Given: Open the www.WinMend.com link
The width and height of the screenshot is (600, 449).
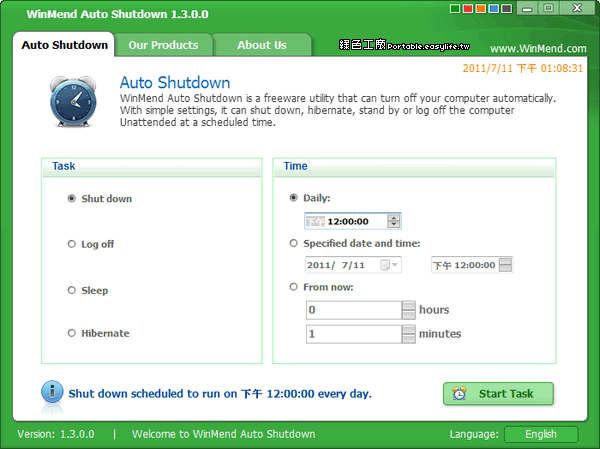Looking at the screenshot, I should pyautogui.click(x=538, y=49).
